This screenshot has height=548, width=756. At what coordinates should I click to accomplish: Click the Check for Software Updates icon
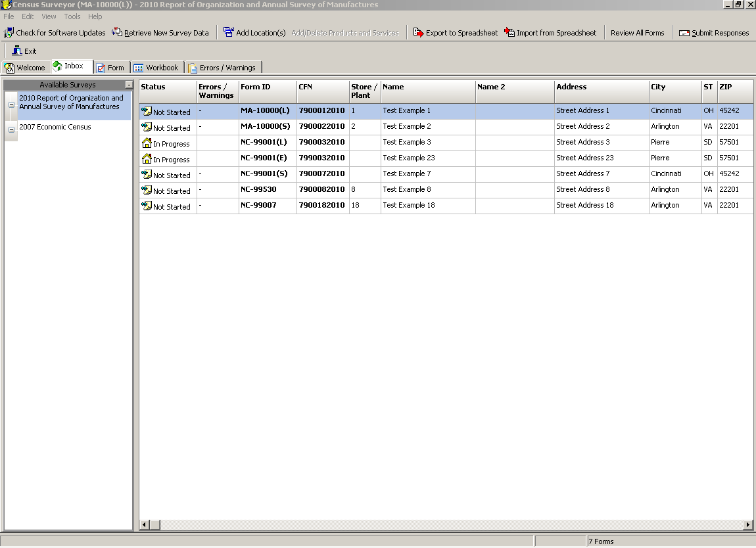(x=9, y=32)
